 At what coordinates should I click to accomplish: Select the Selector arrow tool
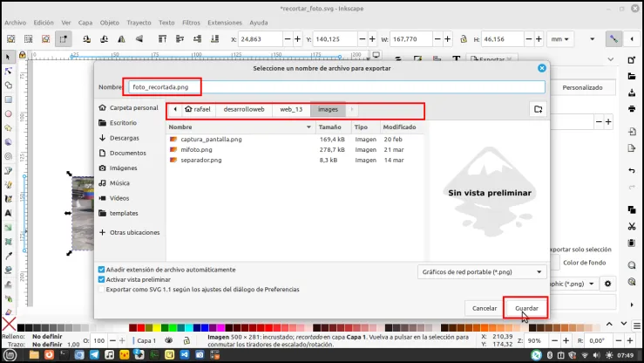[x=8, y=57]
